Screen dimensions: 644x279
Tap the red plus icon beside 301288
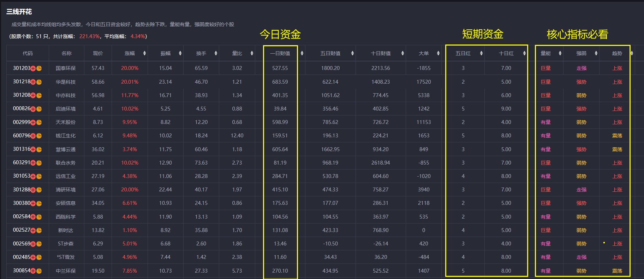[33, 190]
